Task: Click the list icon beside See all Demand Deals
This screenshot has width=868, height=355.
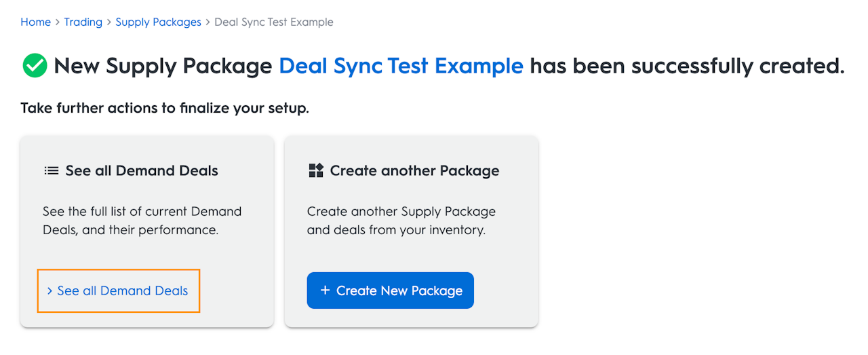Action: pyautogui.click(x=51, y=170)
